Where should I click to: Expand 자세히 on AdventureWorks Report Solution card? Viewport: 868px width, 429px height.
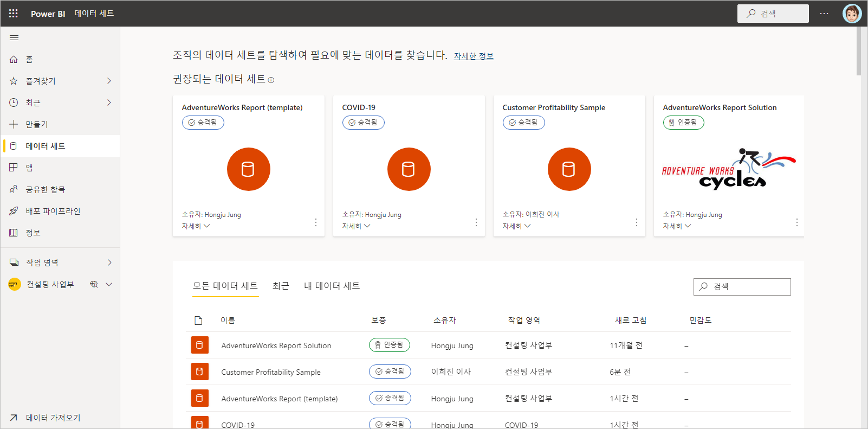coord(677,226)
